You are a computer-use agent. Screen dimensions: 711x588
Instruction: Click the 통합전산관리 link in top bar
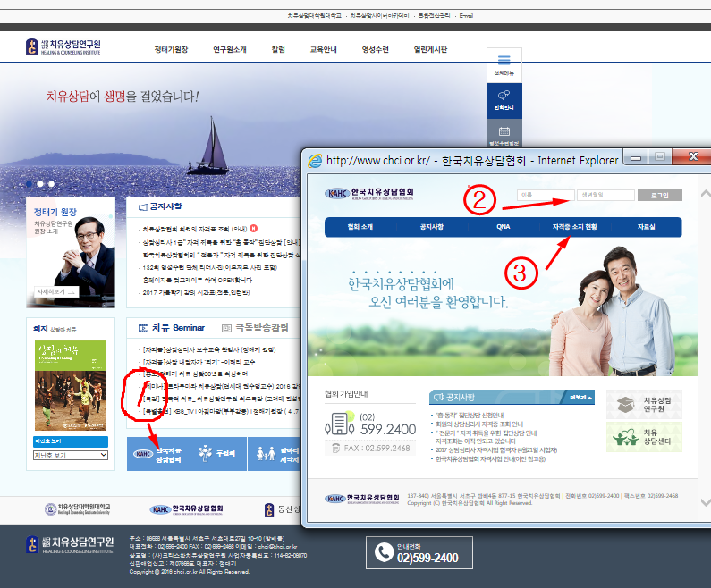coord(434,15)
